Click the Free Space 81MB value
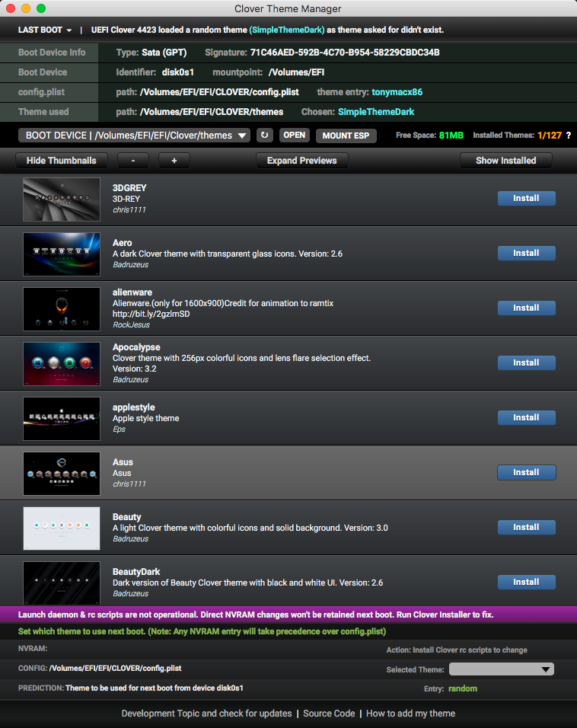The width and height of the screenshot is (577, 728). click(451, 135)
